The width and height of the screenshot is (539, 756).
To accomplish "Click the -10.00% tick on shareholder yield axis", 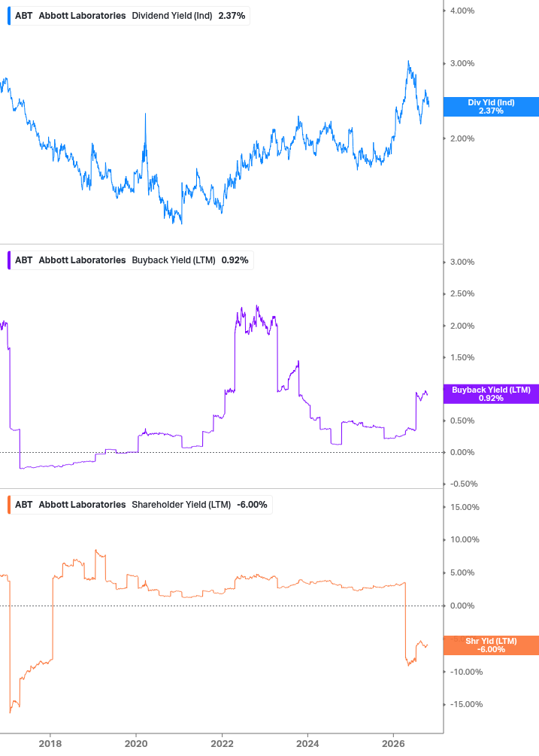I will coord(466,672).
